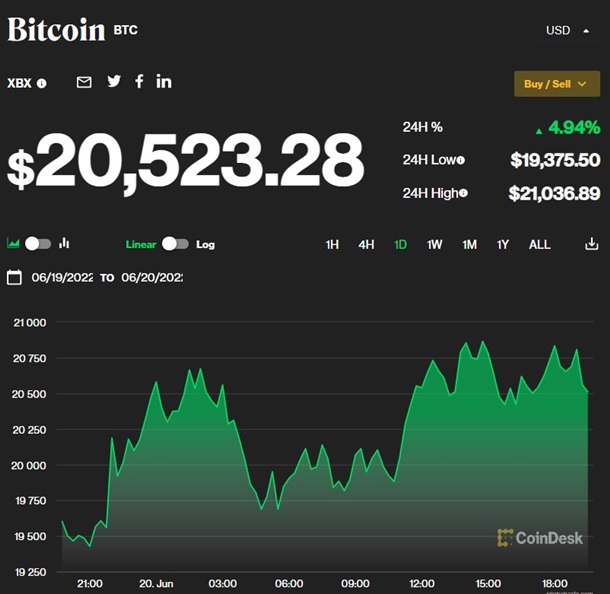
Task: Select the 1Y time range
Action: [503, 244]
